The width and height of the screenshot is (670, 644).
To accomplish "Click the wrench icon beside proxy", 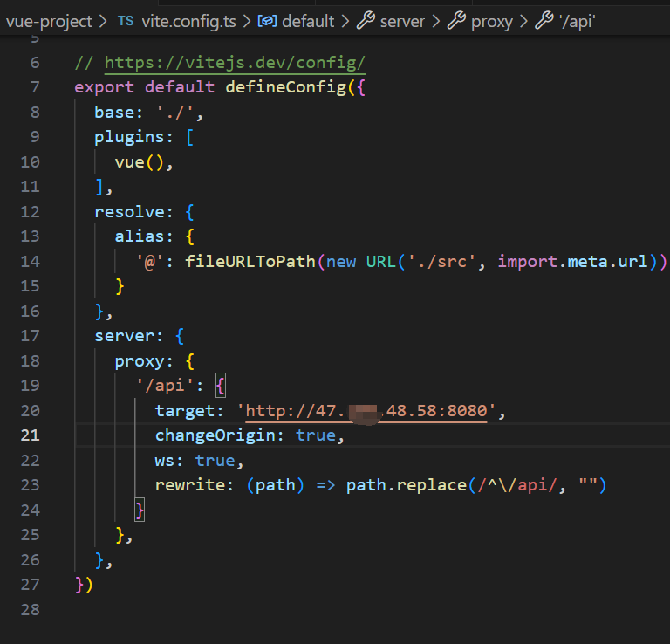I will coord(456,21).
